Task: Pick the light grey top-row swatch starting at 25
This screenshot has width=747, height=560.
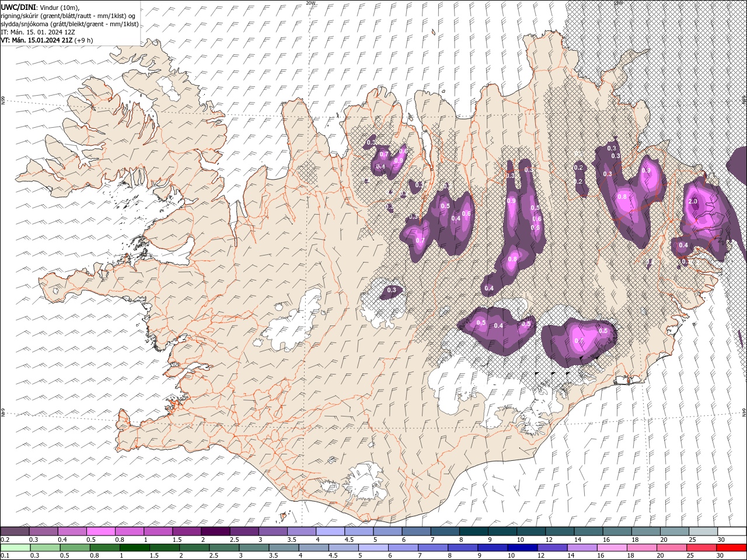Action: (703, 531)
